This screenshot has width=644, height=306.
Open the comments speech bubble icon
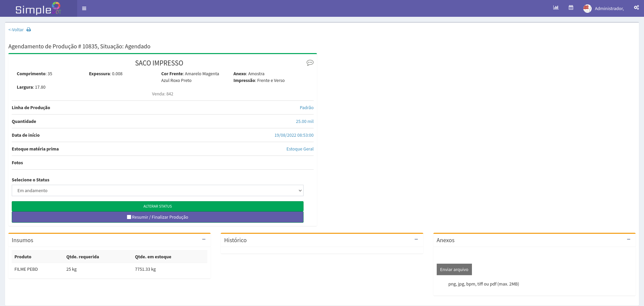(x=310, y=63)
